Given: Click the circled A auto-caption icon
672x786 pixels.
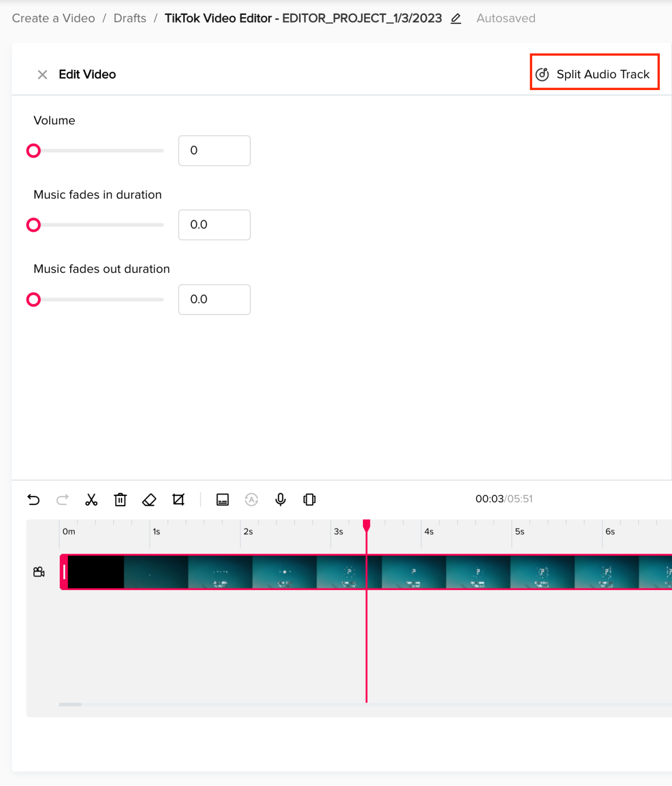Looking at the screenshot, I should pyautogui.click(x=251, y=499).
